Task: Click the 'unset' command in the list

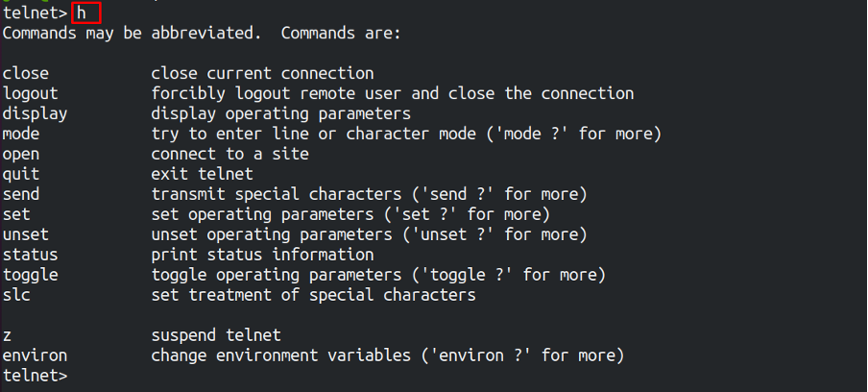Action: tap(26, 234)
